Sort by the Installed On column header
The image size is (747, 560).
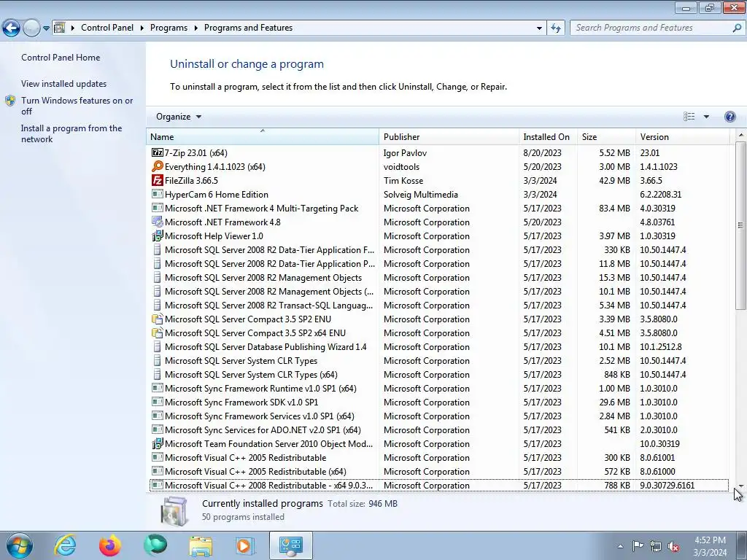click(x=548, y=136)
